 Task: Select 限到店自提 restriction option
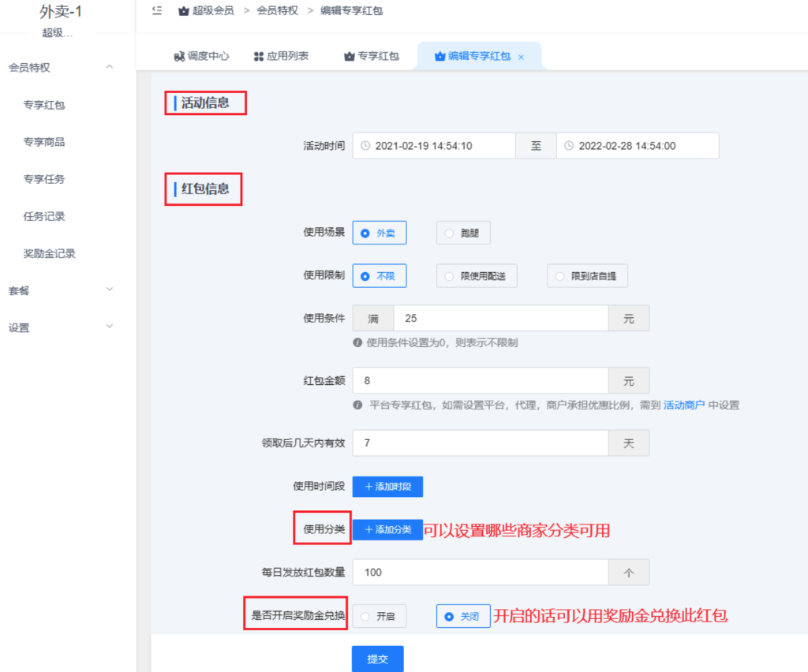[x=587, y=276]
